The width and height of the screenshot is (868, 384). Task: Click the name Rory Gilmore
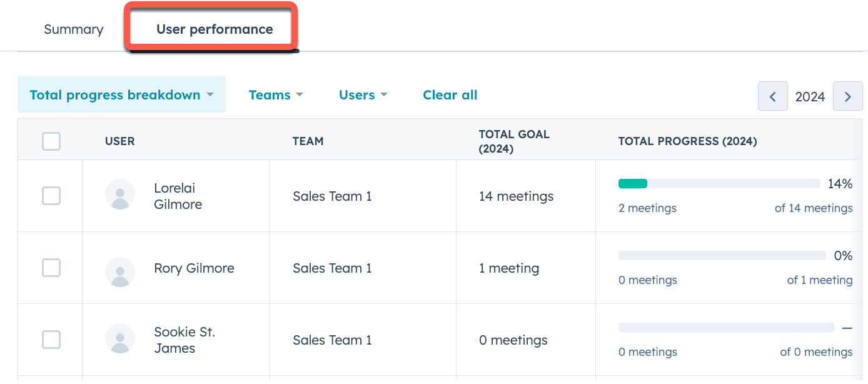pyautogui.click(x=194, y=268)
